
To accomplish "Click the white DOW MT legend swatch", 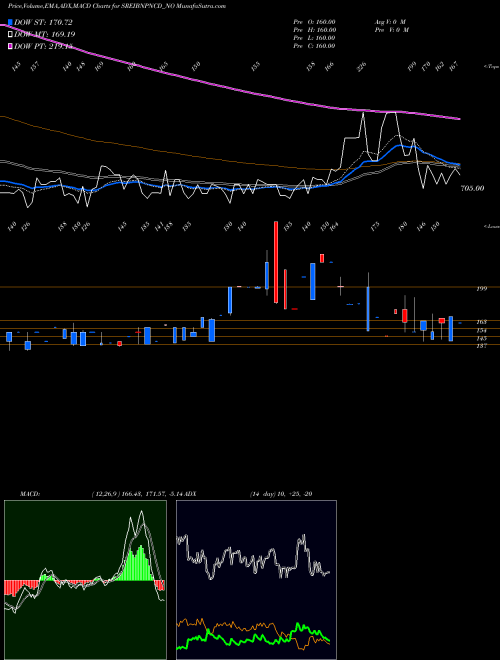I will 10,34.
